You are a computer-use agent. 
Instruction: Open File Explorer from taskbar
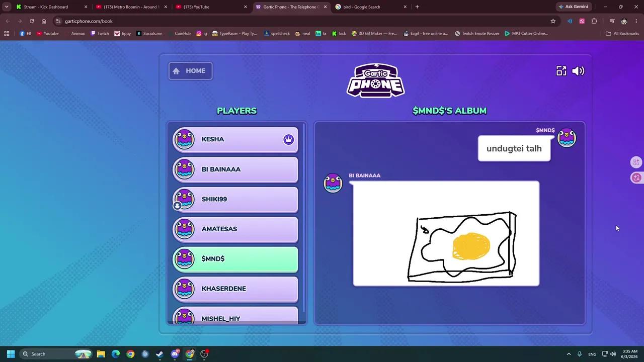[101, 354]
